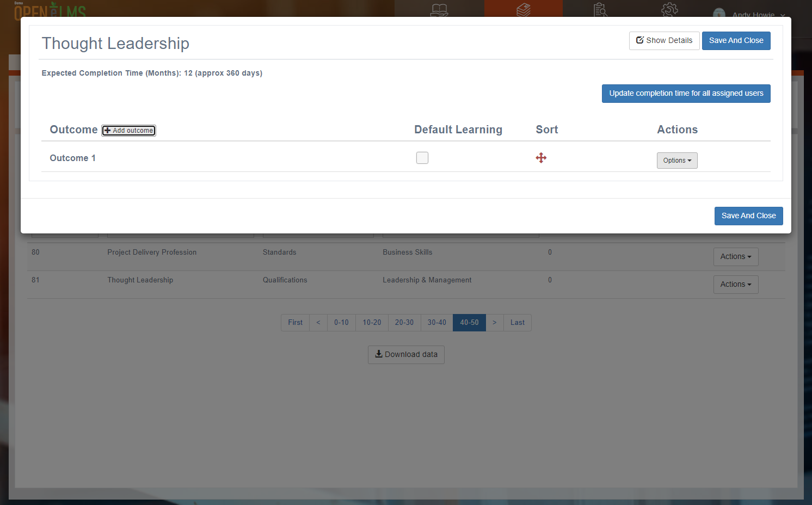This screenshot has width=812, height=505.
Task: Click Thought Leadership cell in table row 81
Action: (x=140, y=280)
